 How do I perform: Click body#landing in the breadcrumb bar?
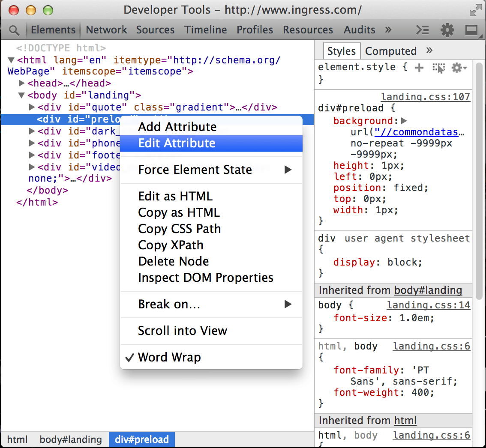[71, 439]
